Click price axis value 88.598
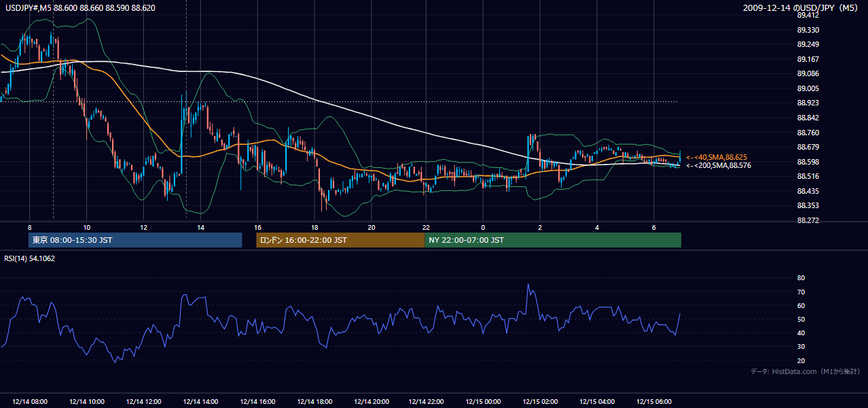Image resolution: width=868 pixels, height=408 pixels. pyautogui.click(x=808, y=162)
